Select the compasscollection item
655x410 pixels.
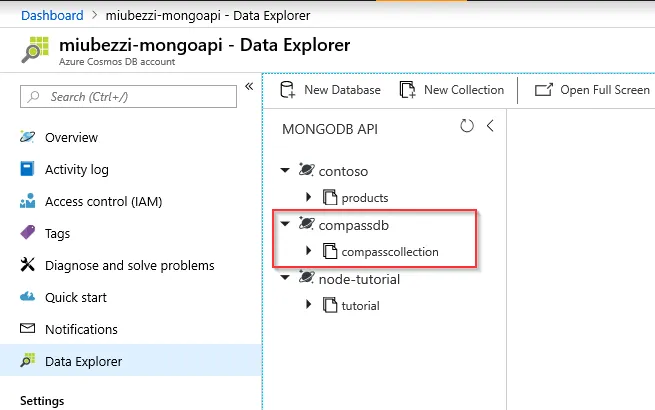click(390, 252)
